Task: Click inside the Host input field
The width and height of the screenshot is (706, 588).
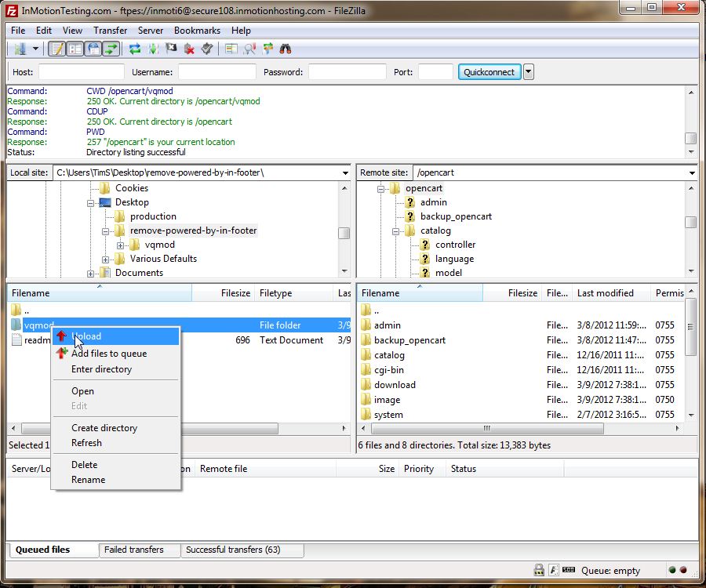Action: 82,72
